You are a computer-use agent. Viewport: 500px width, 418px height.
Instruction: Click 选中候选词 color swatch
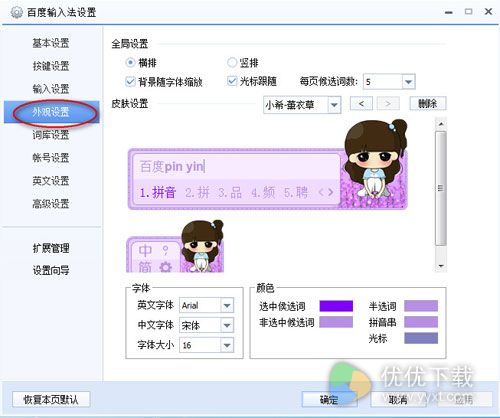(x=336, y=306)
